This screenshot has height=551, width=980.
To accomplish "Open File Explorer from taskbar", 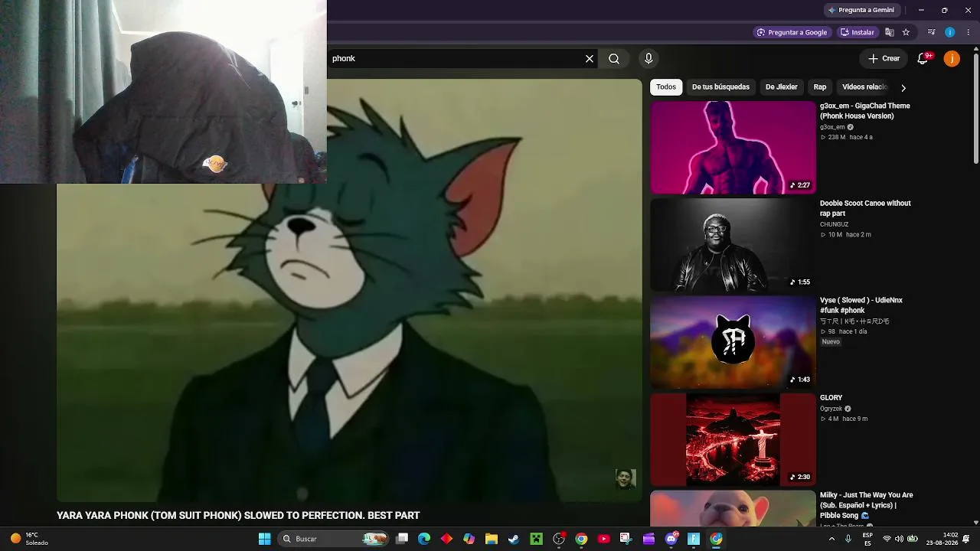I will pos(492,539).
